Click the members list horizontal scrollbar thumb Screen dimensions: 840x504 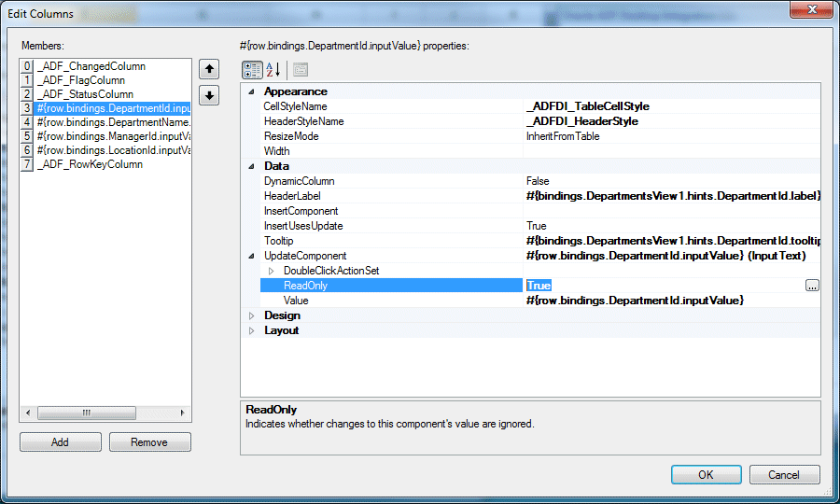point(87,413)
